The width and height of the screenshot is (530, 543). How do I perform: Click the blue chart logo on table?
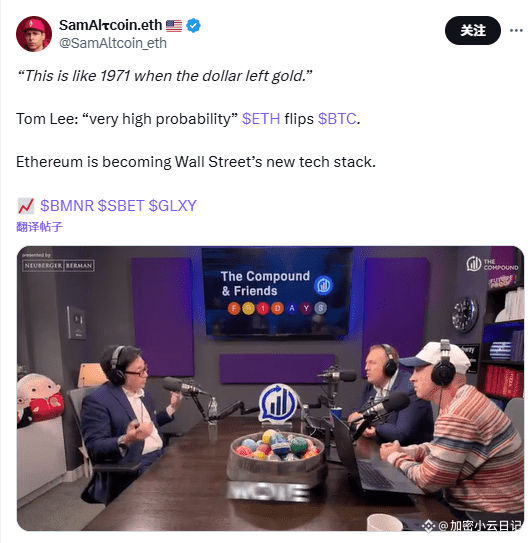(x=278, y=403)
